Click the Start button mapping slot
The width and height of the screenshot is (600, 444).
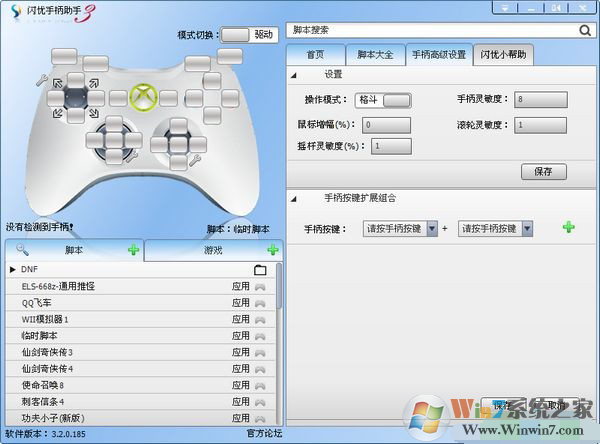click(168, 98)
